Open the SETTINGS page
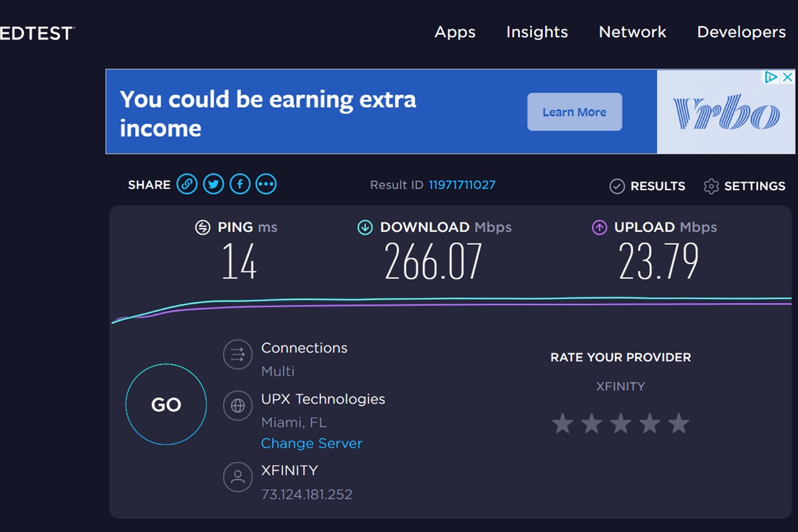 (755, 186)
